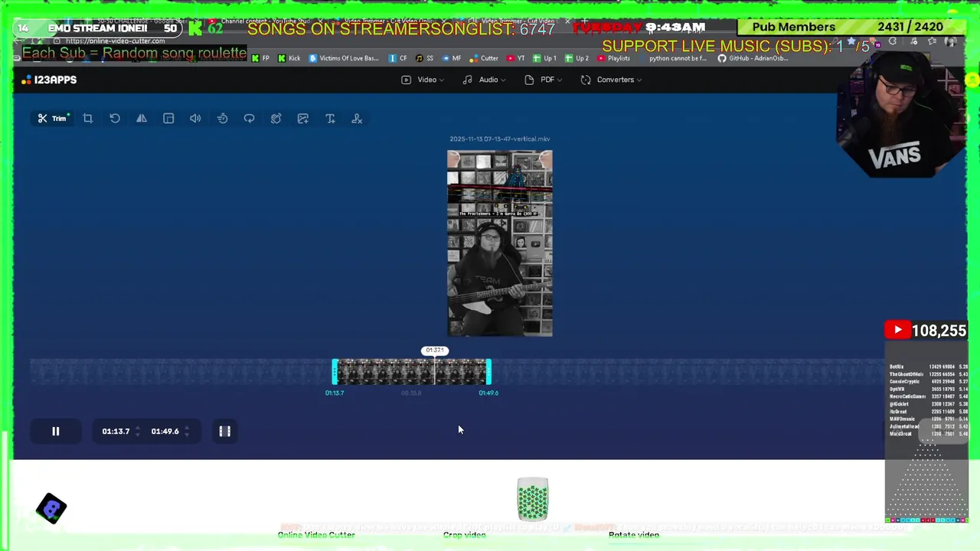Expand the Converters menu dropdown

611,80
